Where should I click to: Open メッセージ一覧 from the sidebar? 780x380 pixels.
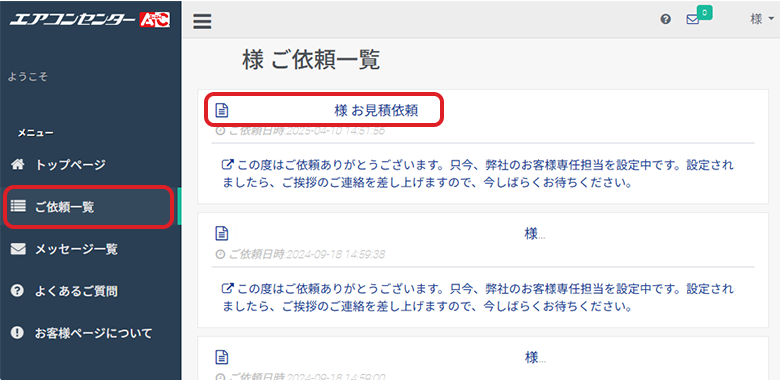point(76,249)
